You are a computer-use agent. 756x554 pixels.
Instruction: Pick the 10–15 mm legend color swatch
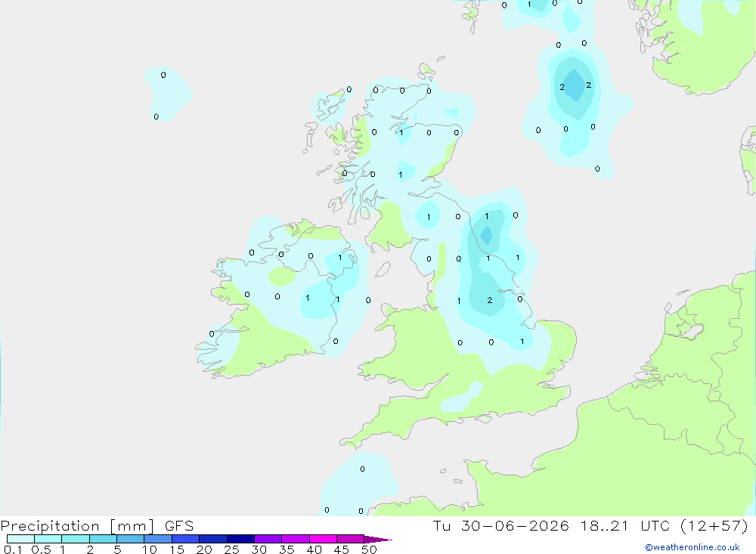point(158,539)
